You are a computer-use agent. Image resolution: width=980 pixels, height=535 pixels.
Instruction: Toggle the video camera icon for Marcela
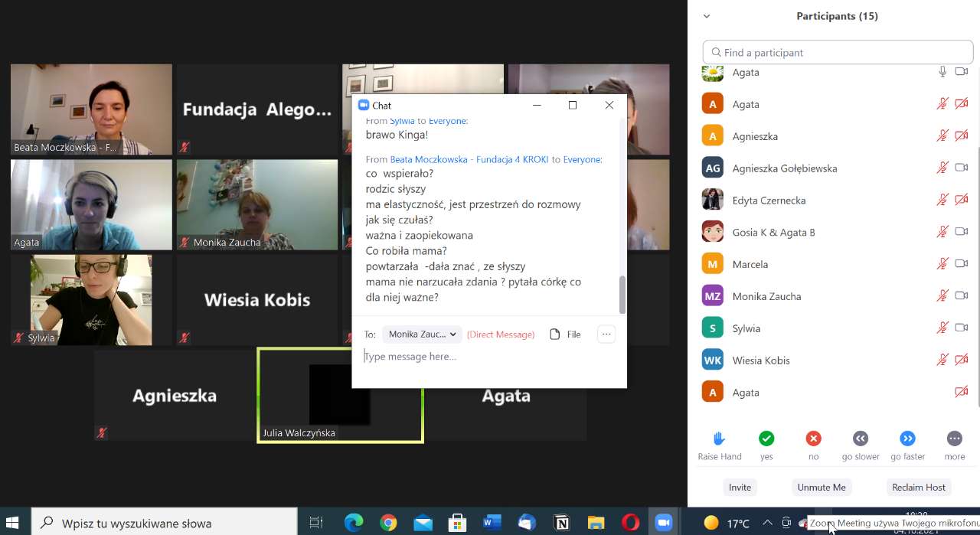(x=962, y=264)
